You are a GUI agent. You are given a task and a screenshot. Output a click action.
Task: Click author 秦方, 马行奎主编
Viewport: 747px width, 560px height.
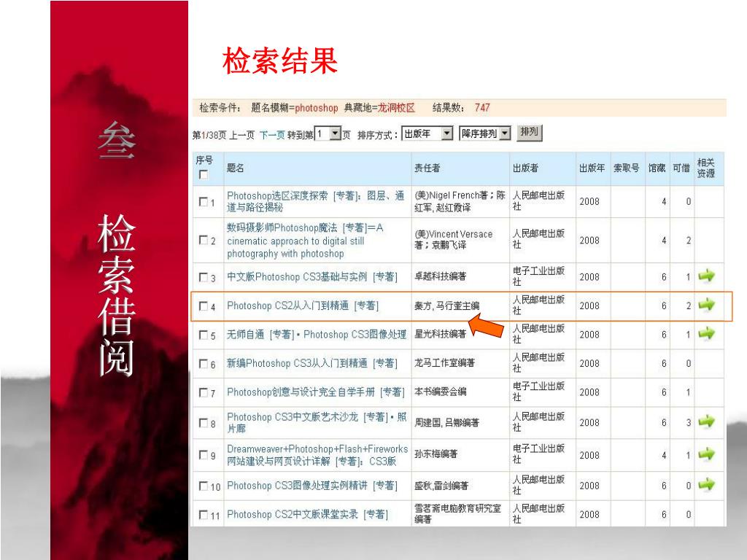pyautogui.click(x=447, y=306)
